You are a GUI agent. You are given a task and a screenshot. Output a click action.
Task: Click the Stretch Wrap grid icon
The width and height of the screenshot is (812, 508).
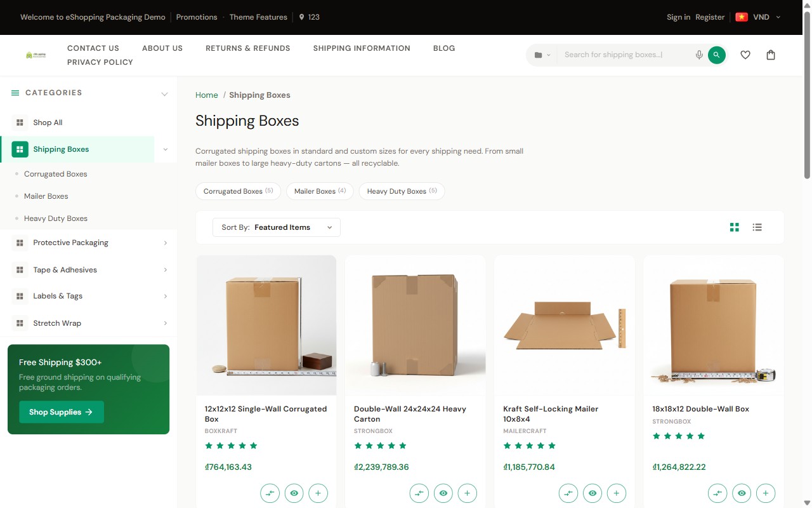pos(20,323)
